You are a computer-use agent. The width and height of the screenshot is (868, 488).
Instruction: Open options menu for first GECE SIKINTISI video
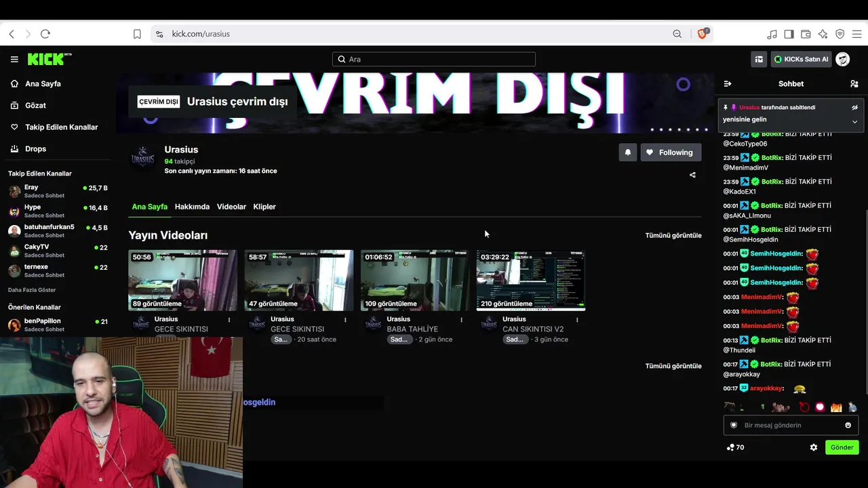tap(229, 319)
